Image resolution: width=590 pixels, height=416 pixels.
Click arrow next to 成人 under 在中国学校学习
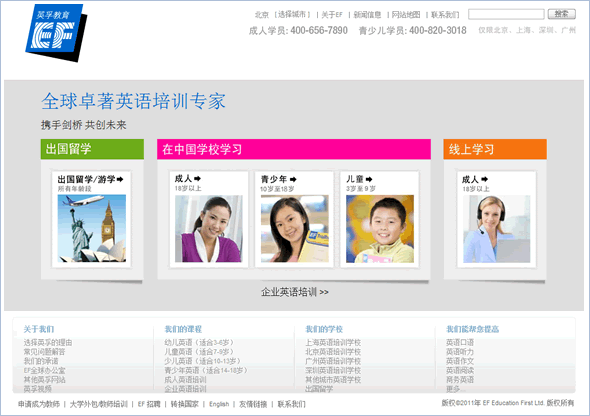point(197,178)
